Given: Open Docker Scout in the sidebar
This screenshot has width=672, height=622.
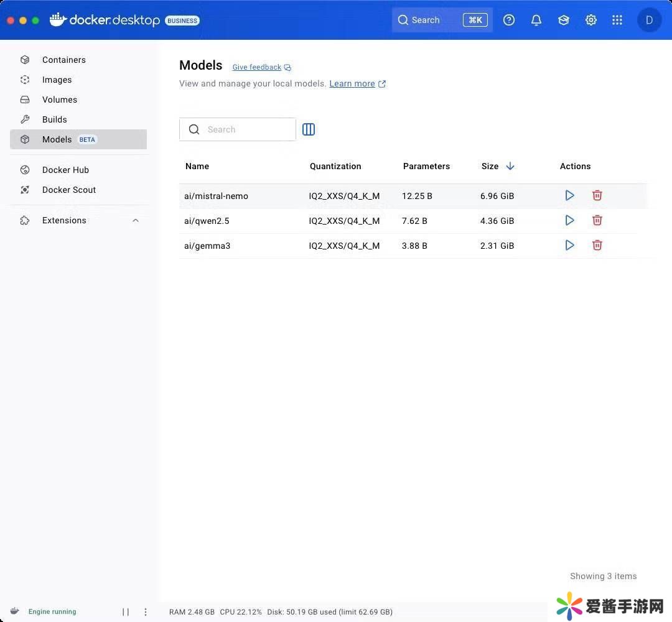Looking at the screenshot, I should point(68,190).
